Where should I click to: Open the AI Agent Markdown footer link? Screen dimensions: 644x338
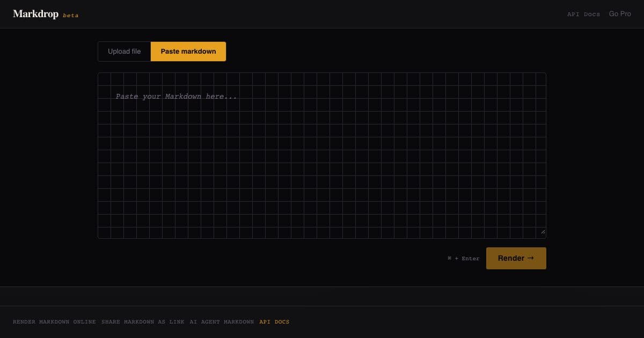(222, 322)
